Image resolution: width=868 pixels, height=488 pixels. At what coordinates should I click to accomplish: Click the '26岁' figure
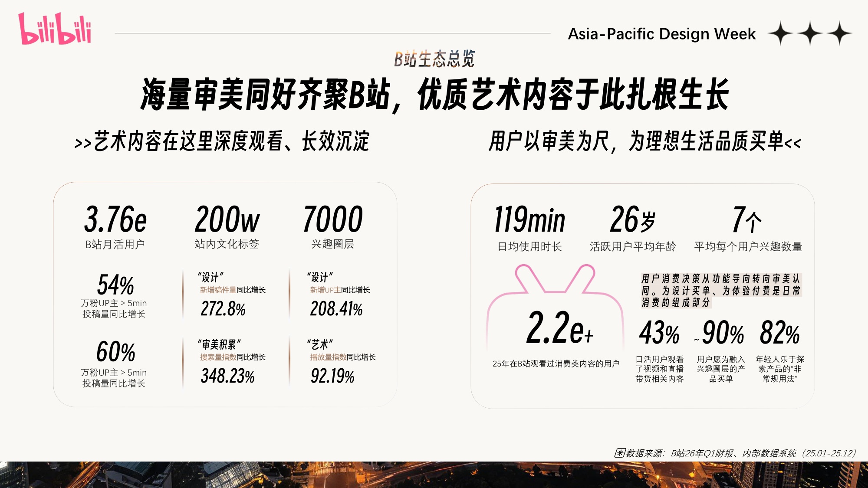(633, 219)
